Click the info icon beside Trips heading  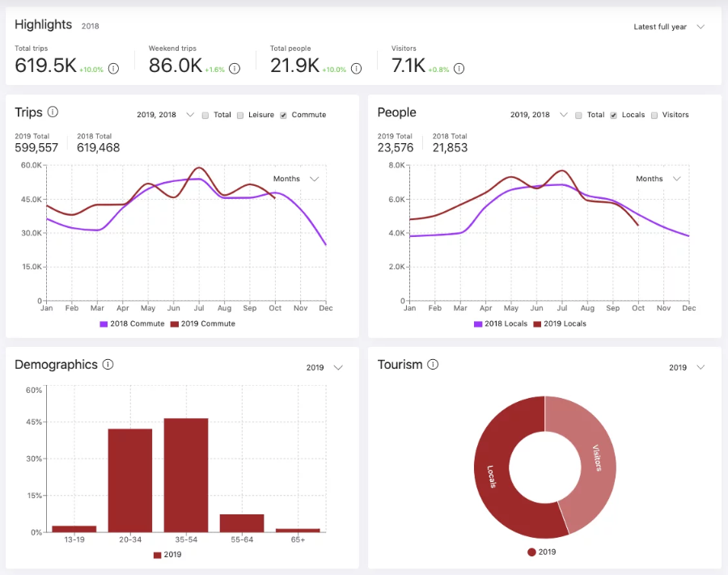[x=53, y=112]
